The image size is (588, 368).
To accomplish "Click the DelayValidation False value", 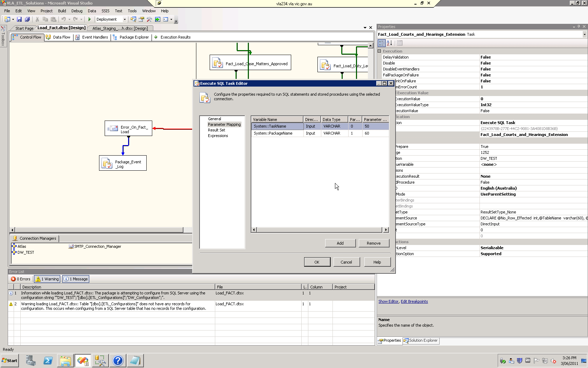I will click(x=533, y=57).
